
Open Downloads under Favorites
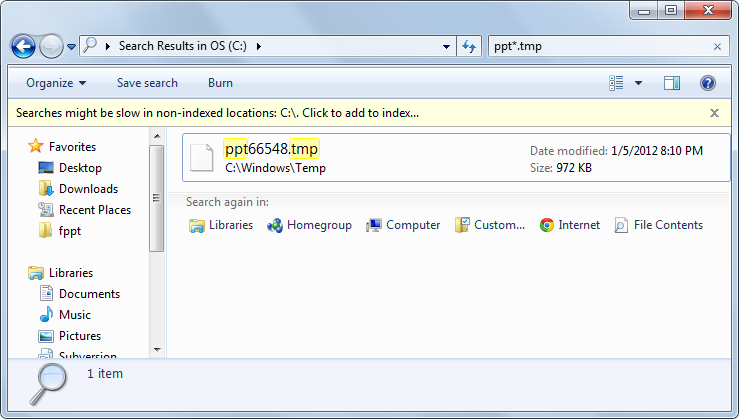[88, 189]
